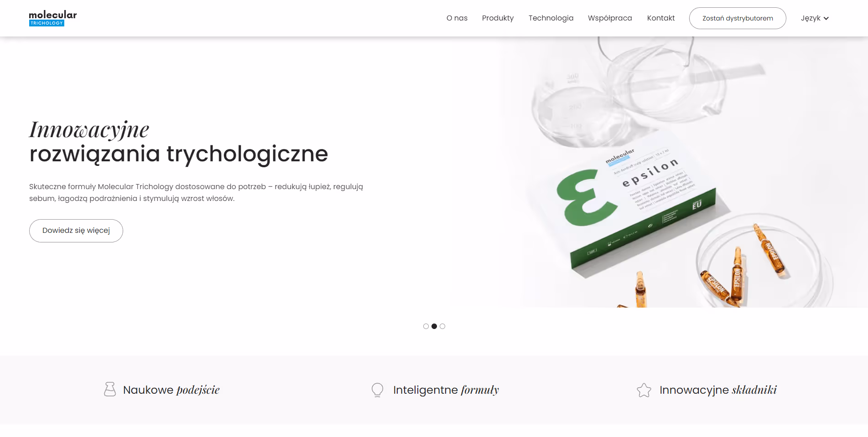Click the Dowiedz się więcej button
868x437 pixels.
(x=76, y=231)
